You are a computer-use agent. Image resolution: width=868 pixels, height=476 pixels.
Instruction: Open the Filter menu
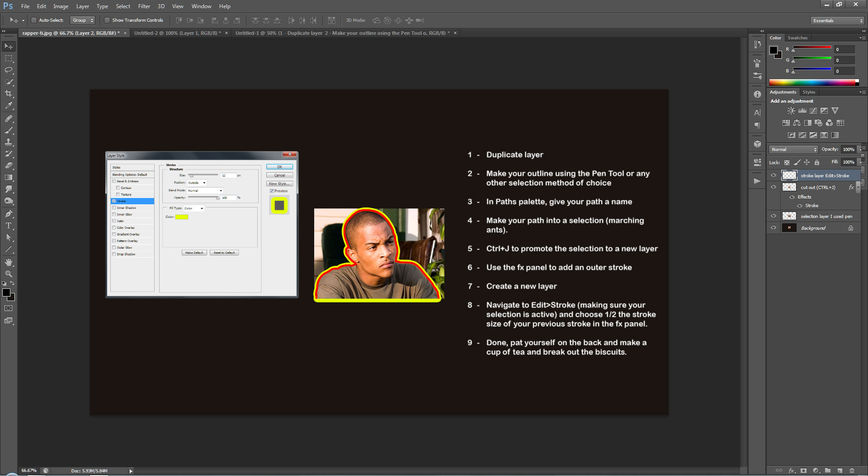(144, 6)
